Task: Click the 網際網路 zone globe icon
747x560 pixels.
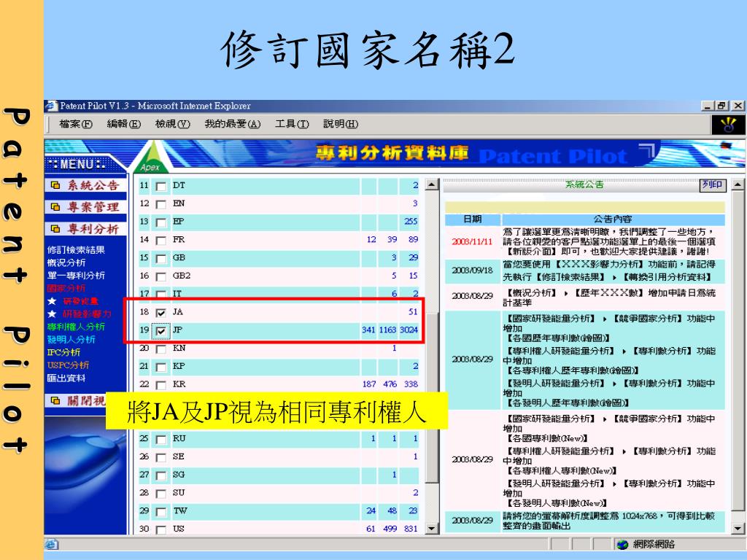Action: pos(622,544)
